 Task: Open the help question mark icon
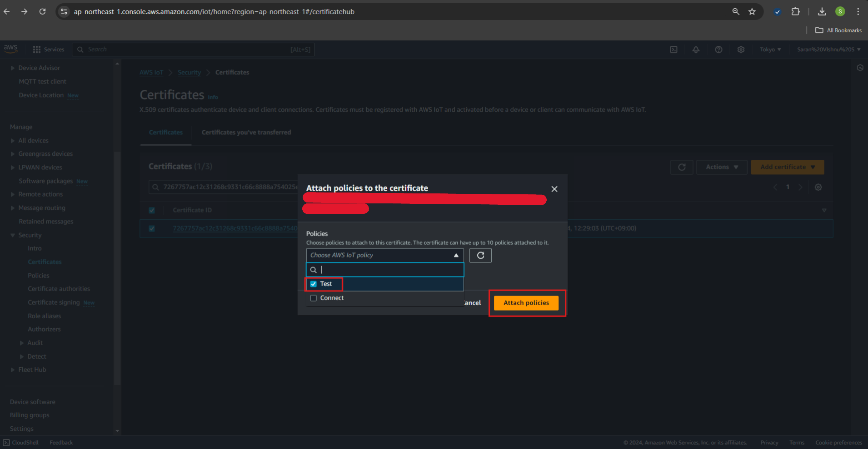point(718,49)
